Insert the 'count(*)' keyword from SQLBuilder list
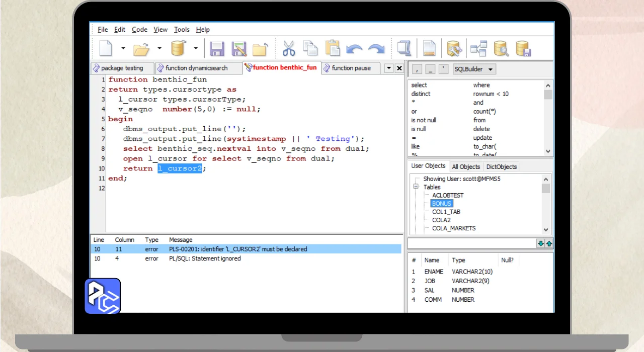 [484, 111]
